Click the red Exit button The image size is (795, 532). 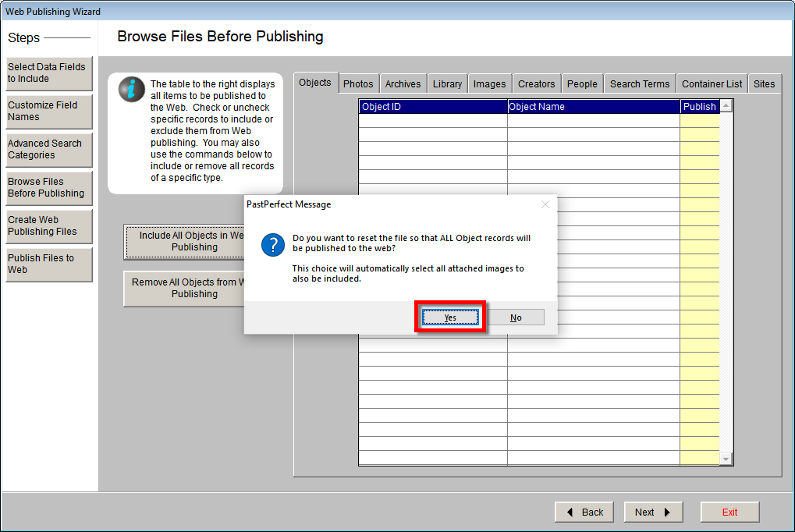coord(729,512)
